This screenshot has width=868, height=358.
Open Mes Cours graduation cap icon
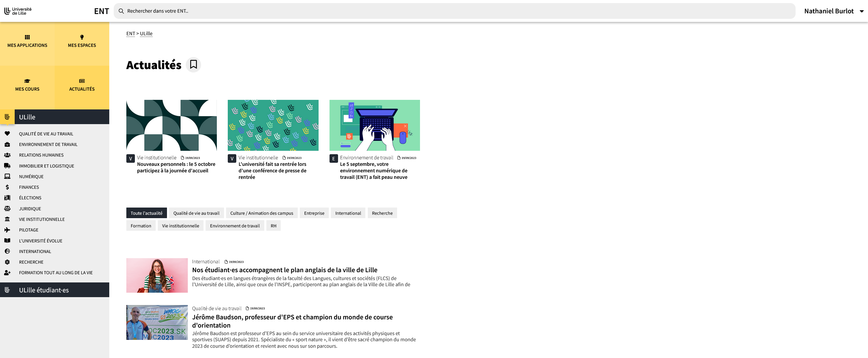click(27, 81)
